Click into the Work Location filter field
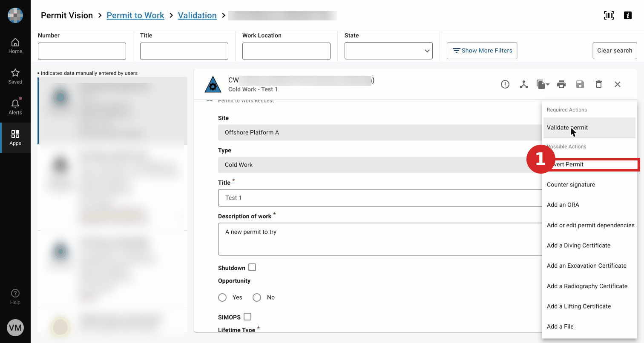This screenshot has width=644, height=343. click(286, 51)
